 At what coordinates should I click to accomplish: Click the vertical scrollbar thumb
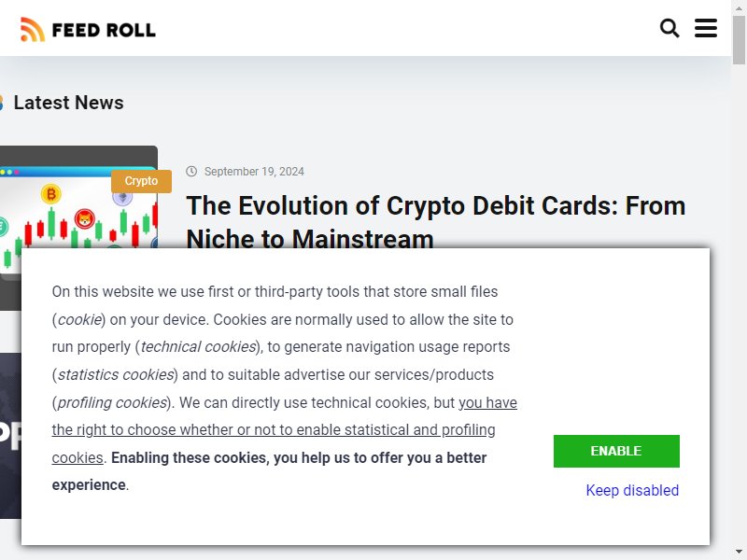(739, 40)
